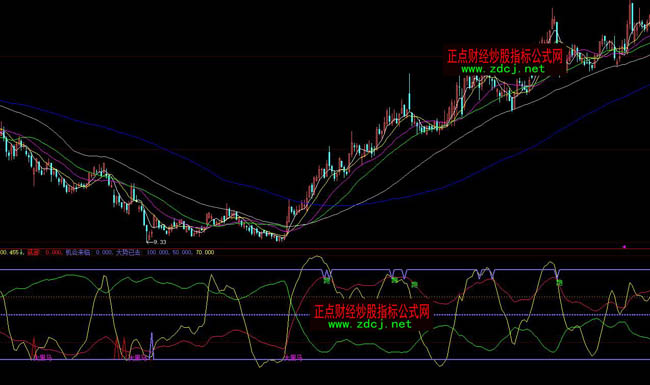This screenshot has height=385, width=650.
Task: Click the double red spike signal in the indicator panel
Action: click(x=120, y=348)
